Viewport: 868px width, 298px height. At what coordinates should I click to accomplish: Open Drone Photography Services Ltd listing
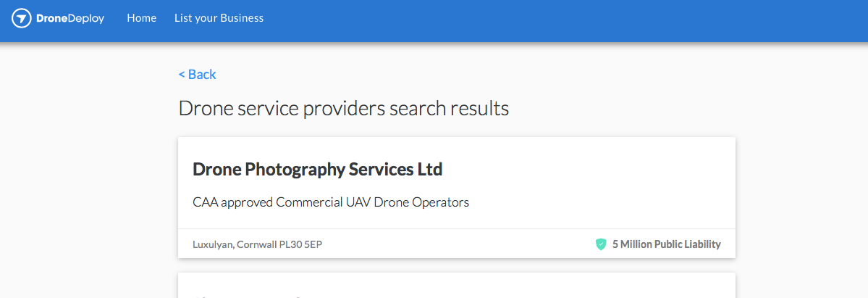[x=317, y=170]
